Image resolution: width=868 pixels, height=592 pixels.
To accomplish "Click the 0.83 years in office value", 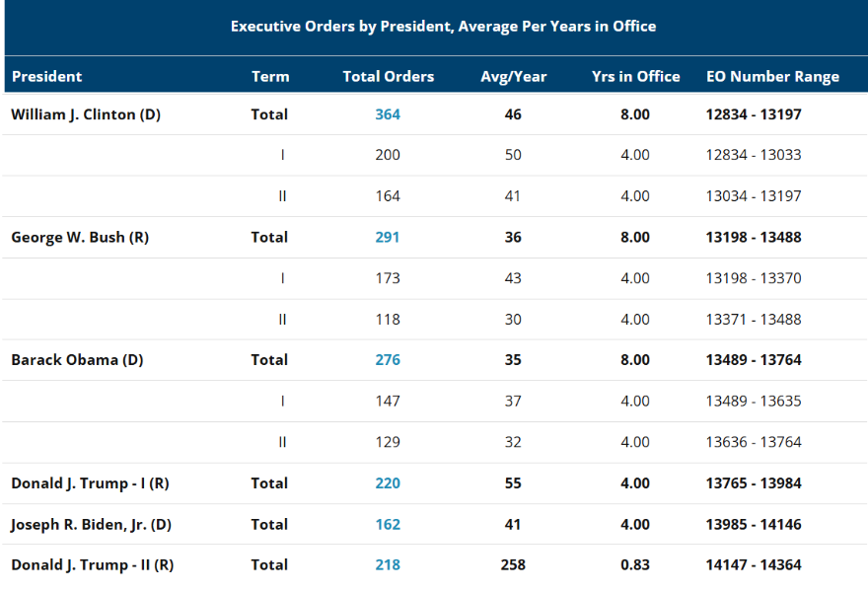I will [x=635, y=565].
